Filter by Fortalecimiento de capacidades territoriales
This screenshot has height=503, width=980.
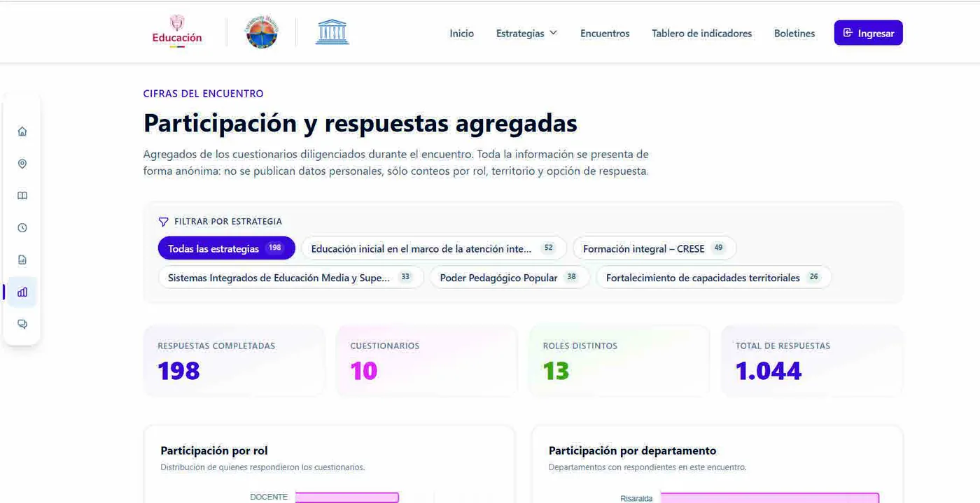[x=713, y=278]
